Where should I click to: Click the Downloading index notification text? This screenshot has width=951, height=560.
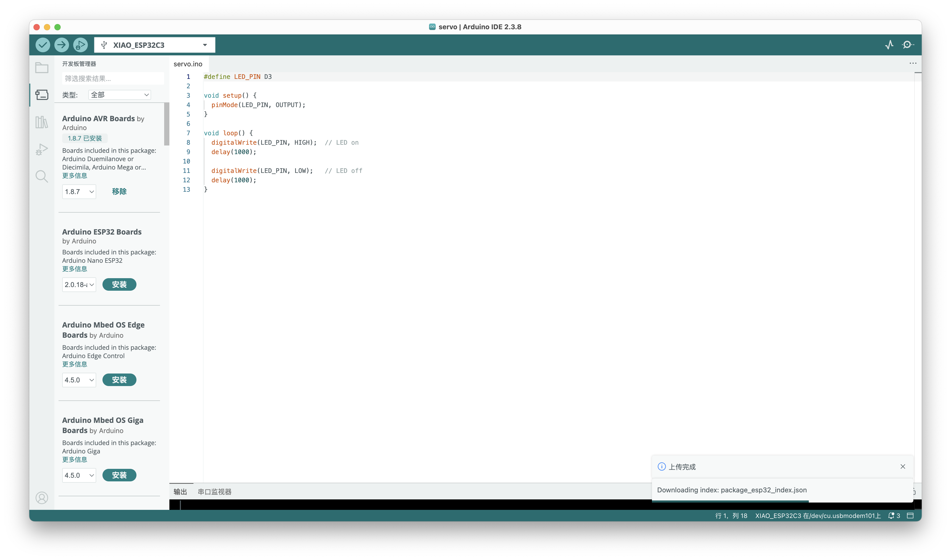coord(732,490)
